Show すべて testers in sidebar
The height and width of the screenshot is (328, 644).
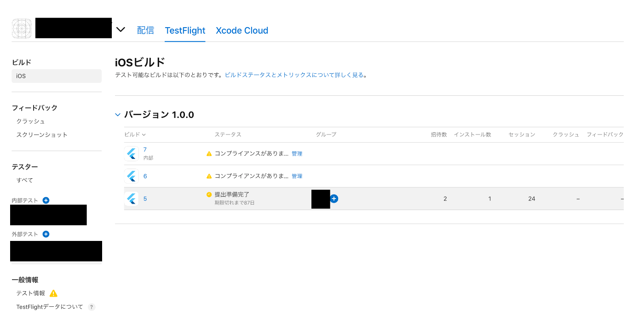(x=24, y=180)
